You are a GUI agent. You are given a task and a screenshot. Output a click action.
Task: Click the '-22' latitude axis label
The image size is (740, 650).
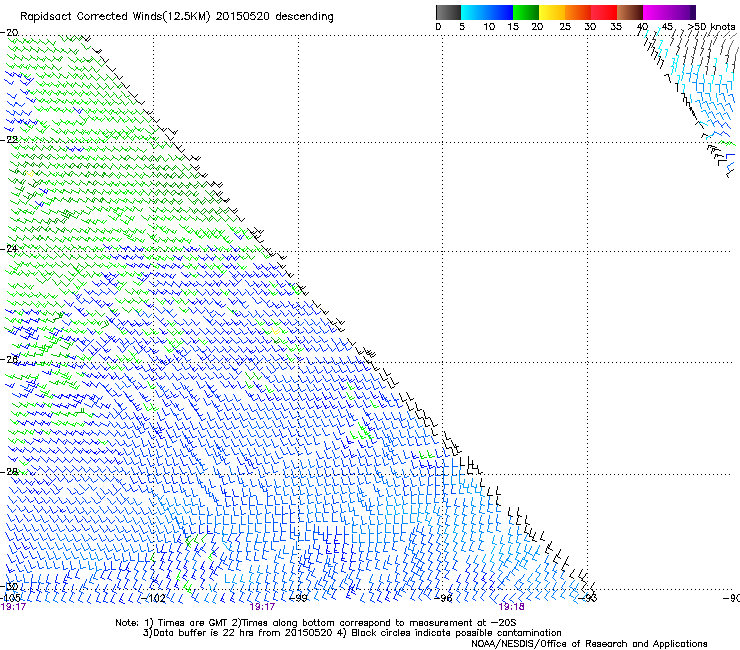[x=9, y=140]
